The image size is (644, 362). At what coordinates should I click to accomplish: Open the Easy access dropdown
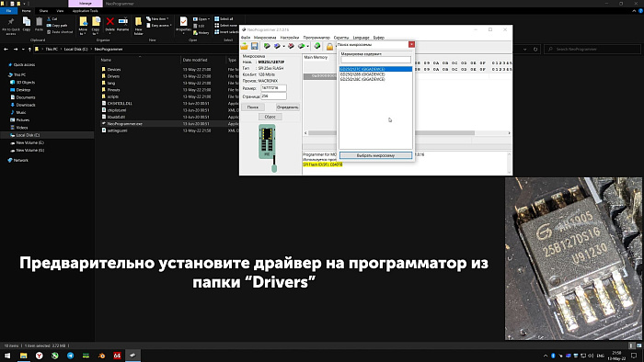[x=159, y=26]
